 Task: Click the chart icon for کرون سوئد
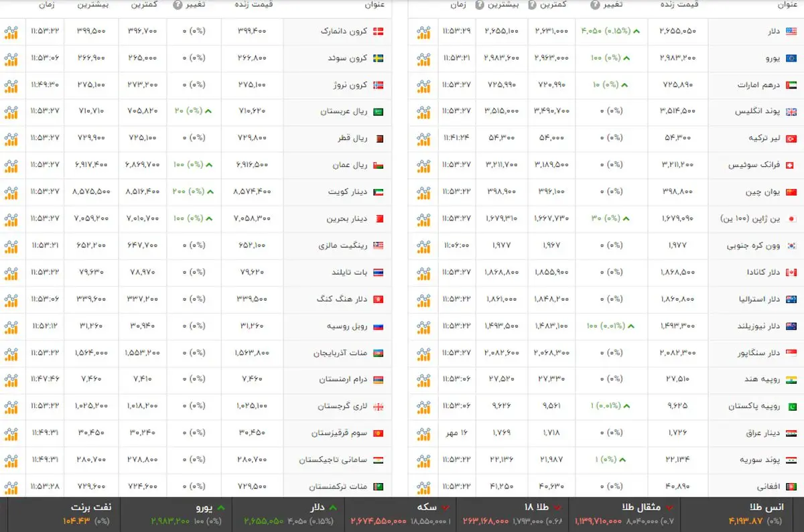(11, 58)
